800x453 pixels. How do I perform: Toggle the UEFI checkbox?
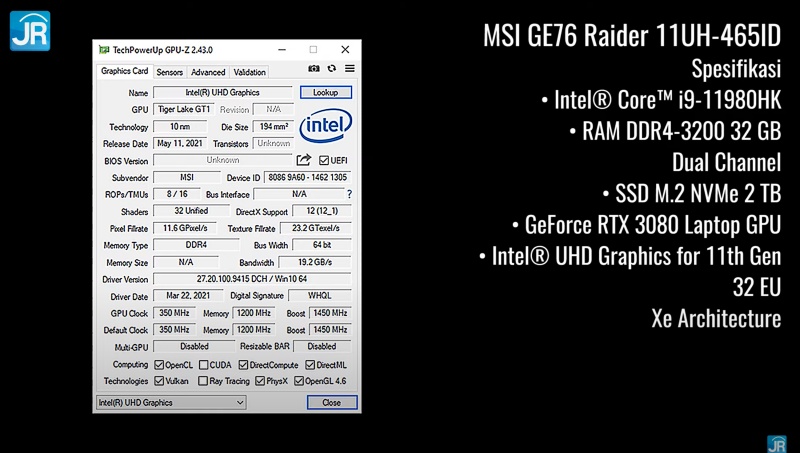324,160
